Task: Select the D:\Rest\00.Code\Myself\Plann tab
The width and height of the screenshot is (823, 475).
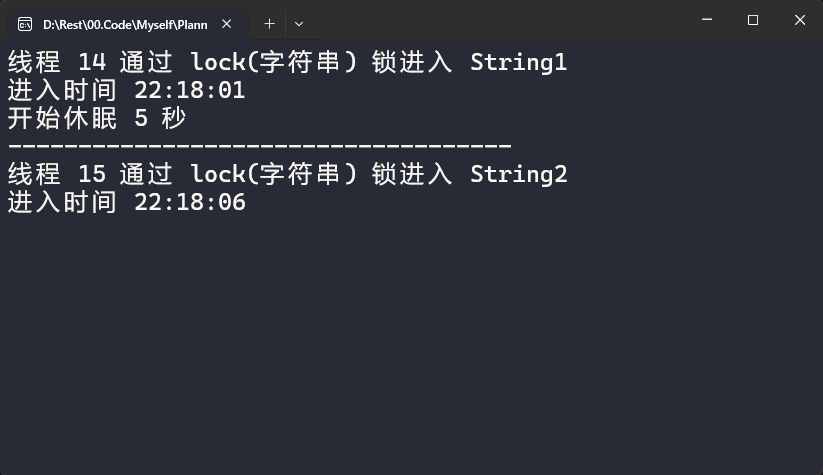Action: 127,24
